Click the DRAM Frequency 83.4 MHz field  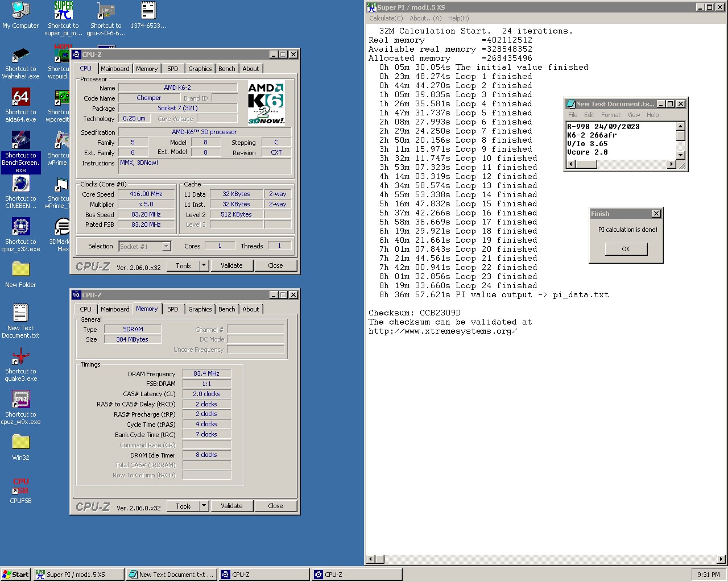click(x=206, y=373)
